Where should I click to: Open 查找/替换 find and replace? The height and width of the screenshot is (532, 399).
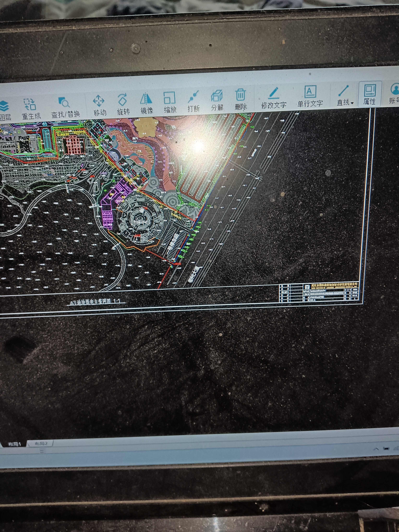(65, 107)
